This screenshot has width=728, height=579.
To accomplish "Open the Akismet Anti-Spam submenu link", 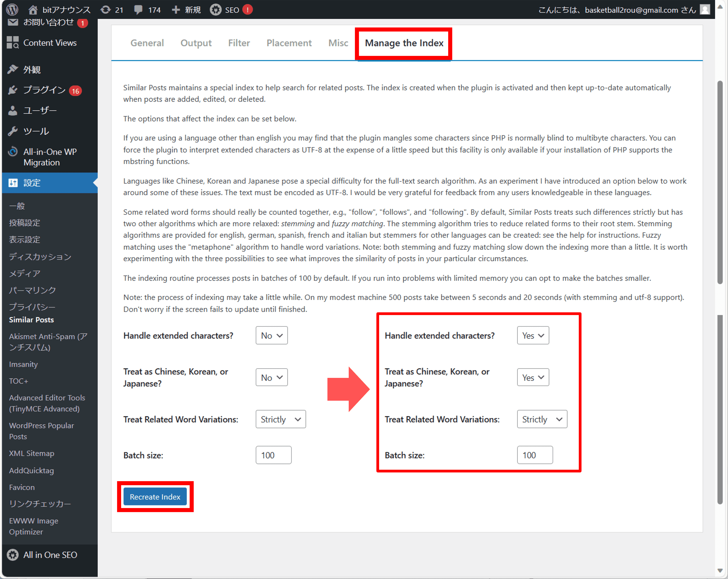I will (x=48, y=342).
